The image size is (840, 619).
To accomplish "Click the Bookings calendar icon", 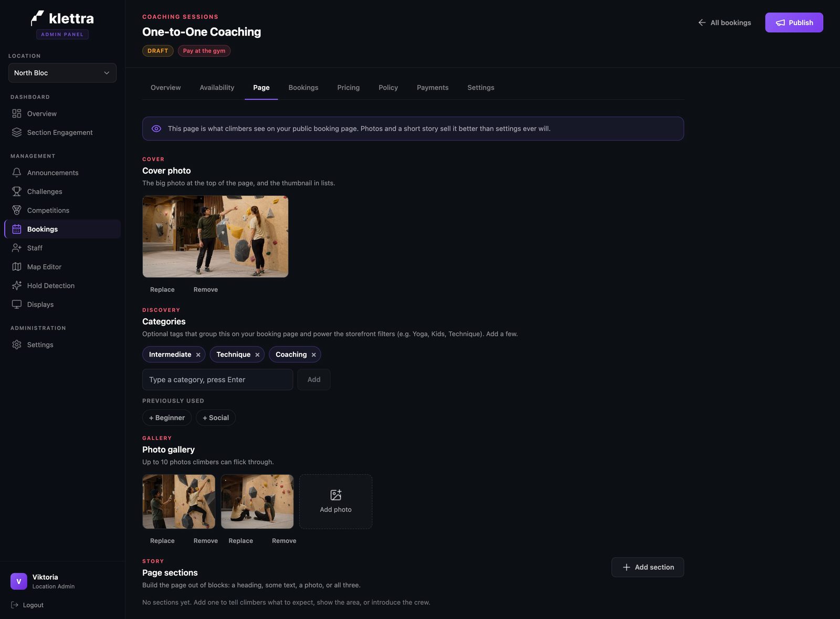I will click(x=17, y=229).
